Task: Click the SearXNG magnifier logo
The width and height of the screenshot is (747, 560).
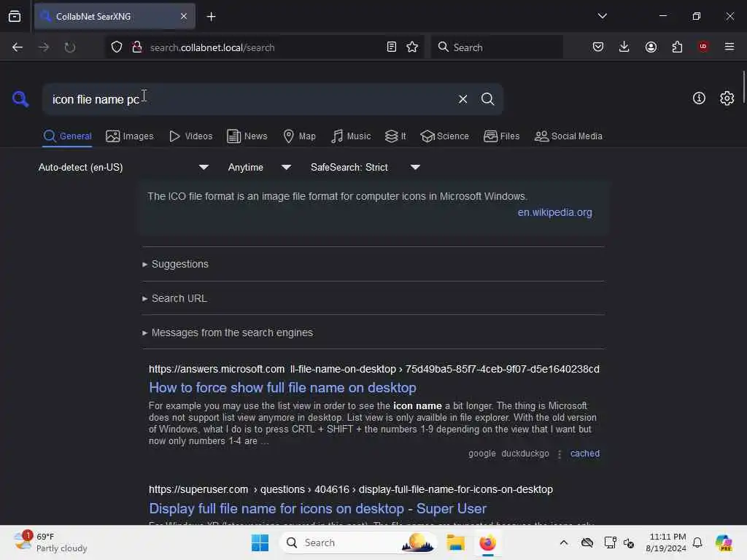Action: click(20, 99)
